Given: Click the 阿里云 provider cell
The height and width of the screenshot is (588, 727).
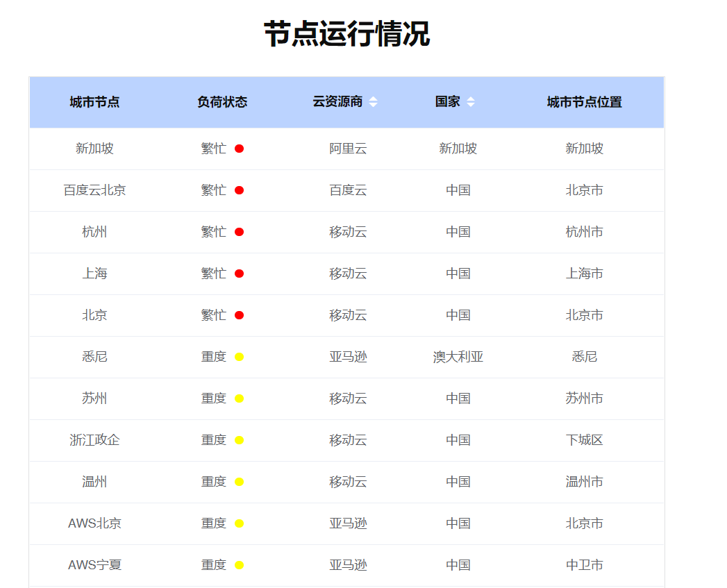Looking at the screenshot, I should (x=348, y=149).
